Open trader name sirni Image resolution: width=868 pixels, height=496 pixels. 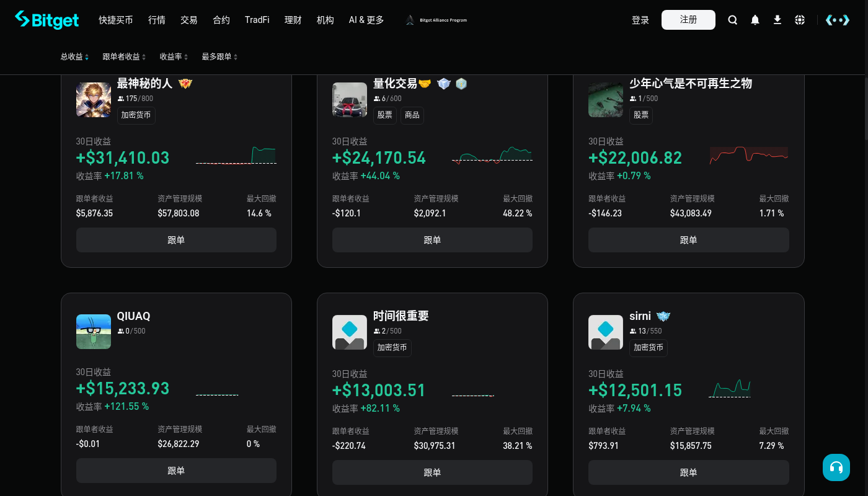click(x=640, y=316)
